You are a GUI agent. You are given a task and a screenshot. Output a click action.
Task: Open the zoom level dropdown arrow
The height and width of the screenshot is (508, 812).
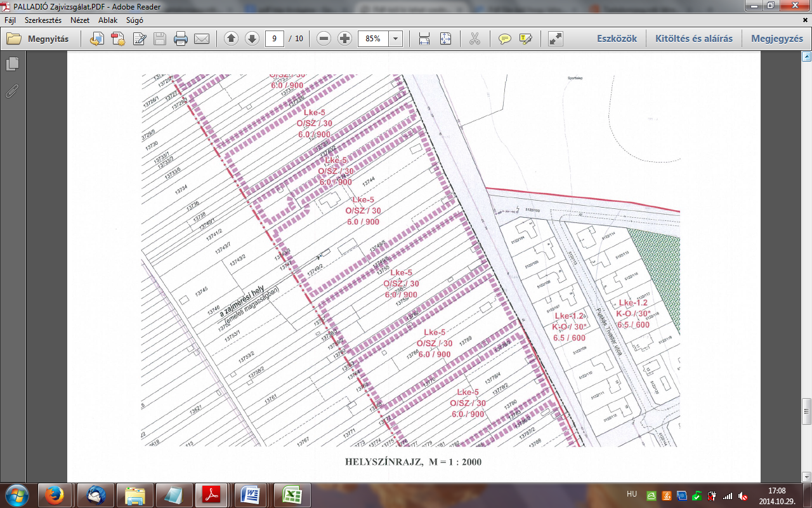point(396,39)
